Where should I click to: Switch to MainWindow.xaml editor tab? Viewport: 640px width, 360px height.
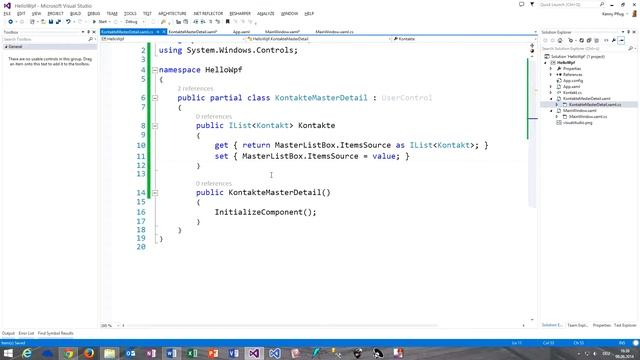click(x=282, y=31)
